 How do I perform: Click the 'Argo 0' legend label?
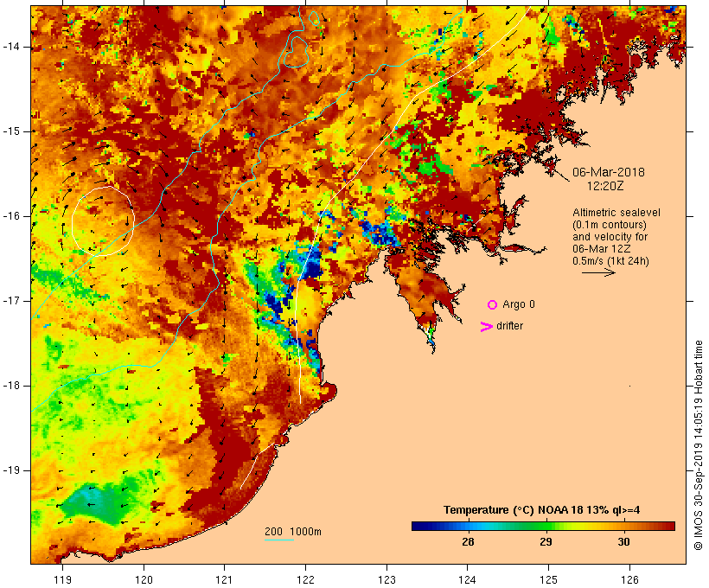point(519,304)
